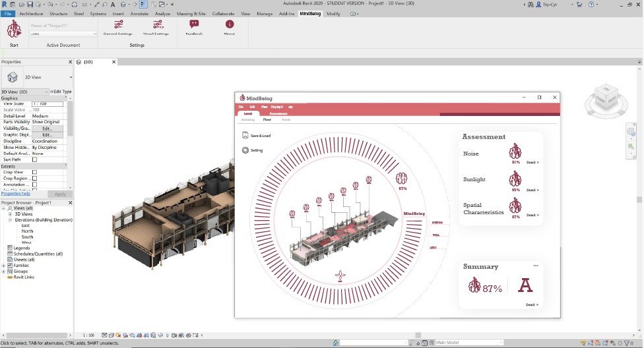Click the filter icon in status bar
This screenshot has height=348, width=644.
[627, 343]
